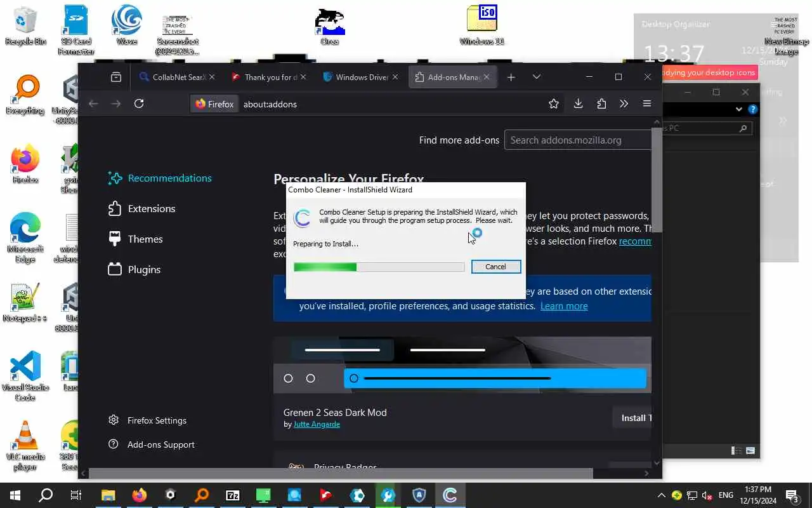List all tabs dropdown arrow
Viewport: 812px width, 508px height.
point(537,77)
